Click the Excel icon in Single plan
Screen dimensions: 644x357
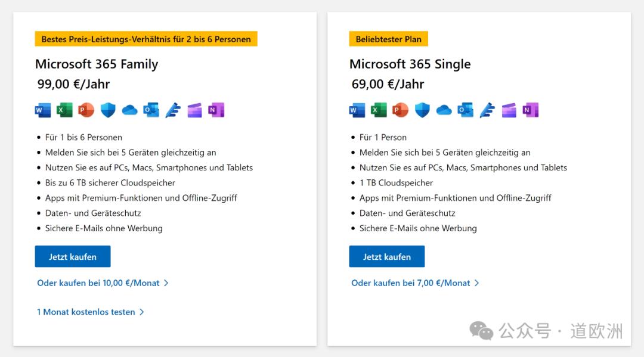[379, 110]
